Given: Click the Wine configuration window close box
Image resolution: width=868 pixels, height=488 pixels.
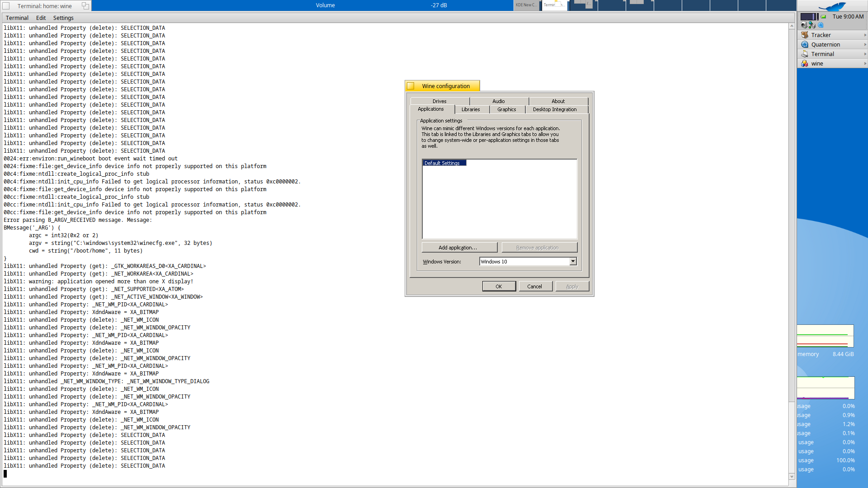Looking at the screenshot, I should [410, 86].
